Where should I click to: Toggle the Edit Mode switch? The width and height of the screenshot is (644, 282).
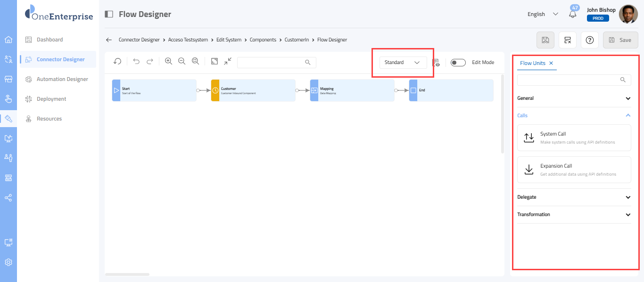[x=458, y=63]
